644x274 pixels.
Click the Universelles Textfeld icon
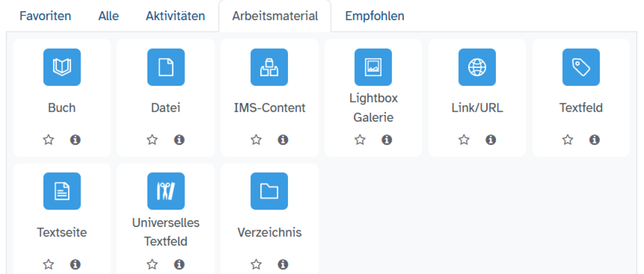[165, 191]
